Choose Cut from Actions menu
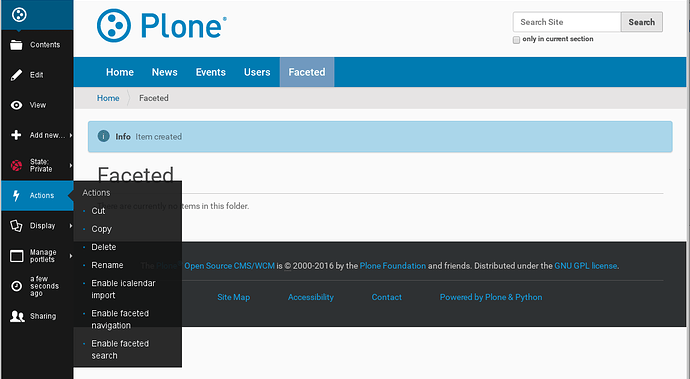The height and width of the screenshot is (379, 690). coord(98,211)
